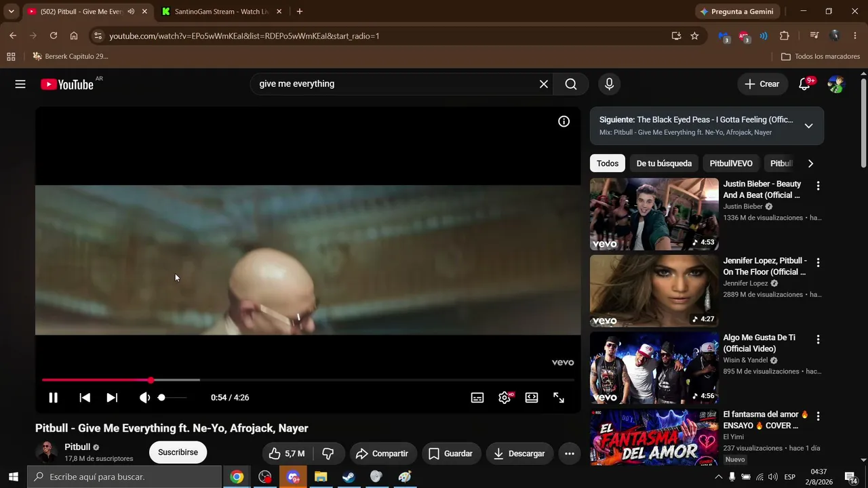Open the YouTube guide hamburger menu
Viewport: 868px width, 488px height.
click(x=20, y=84)
